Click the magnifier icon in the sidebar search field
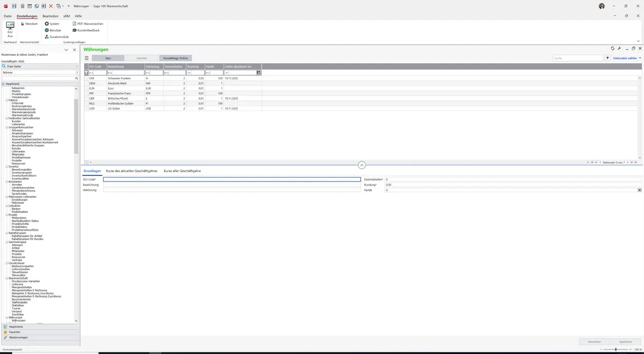 [x=76, y=78]
